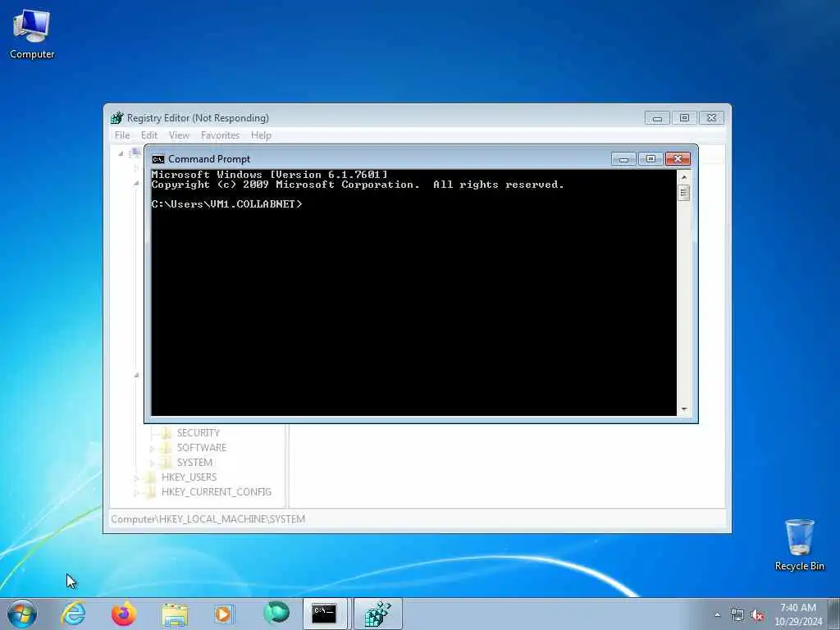Open the Help menu in Registry Editor

(261, 135)
